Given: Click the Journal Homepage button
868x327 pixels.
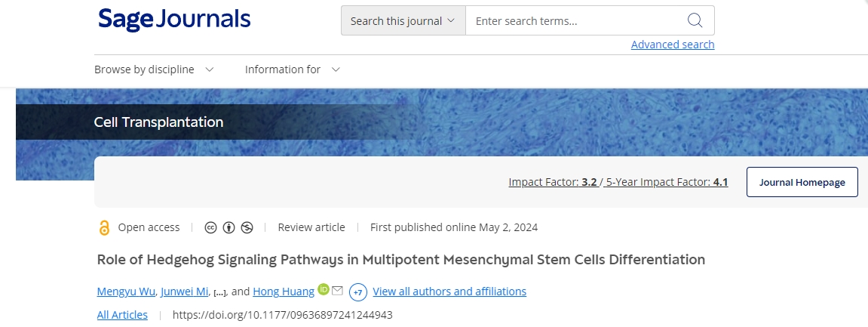Looking at the screenshot, I should coord(802,182).
